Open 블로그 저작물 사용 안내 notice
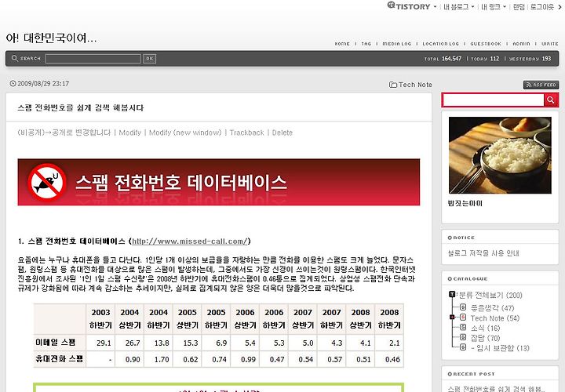The height and width of the screenshot is (392, 565). tap(483, 253)
